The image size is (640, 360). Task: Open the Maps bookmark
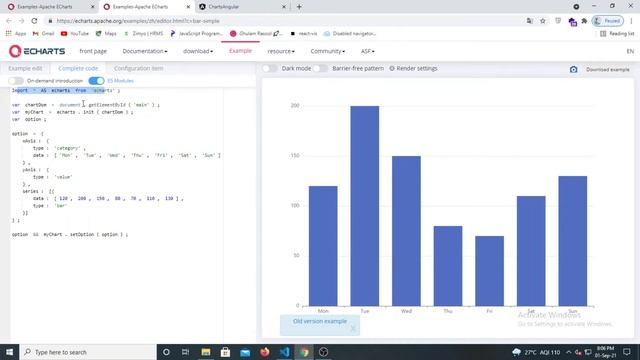(106, 33)
